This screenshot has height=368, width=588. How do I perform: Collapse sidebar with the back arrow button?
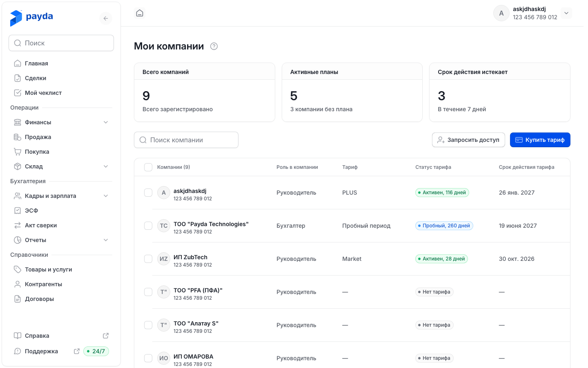106,18
